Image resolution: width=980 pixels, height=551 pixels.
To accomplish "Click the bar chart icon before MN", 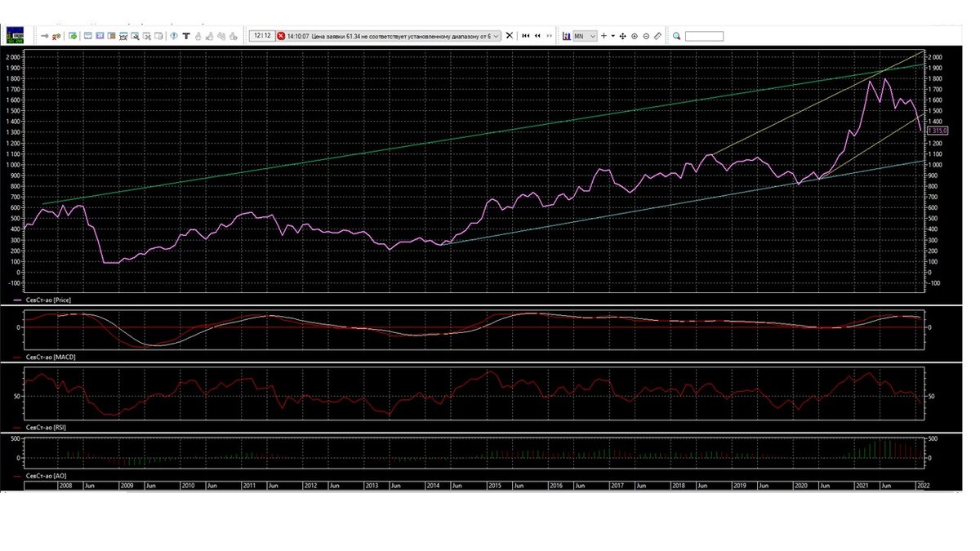I will point(567,36).
